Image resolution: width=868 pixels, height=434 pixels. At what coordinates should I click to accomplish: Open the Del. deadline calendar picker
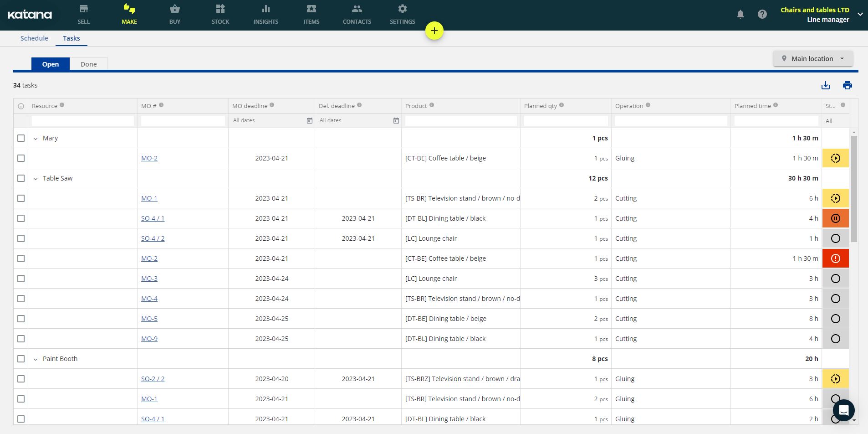click(x=396, y=121)
